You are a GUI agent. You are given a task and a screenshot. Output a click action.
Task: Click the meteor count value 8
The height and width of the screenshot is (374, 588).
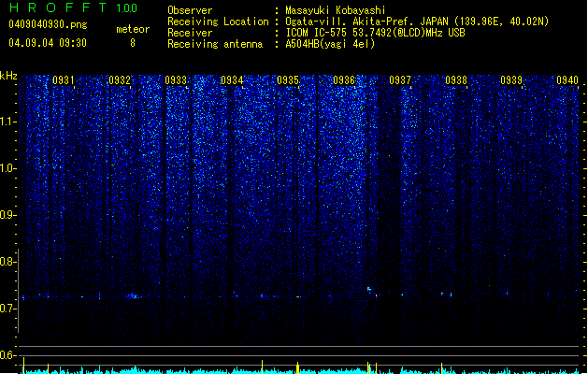point(133,43)
